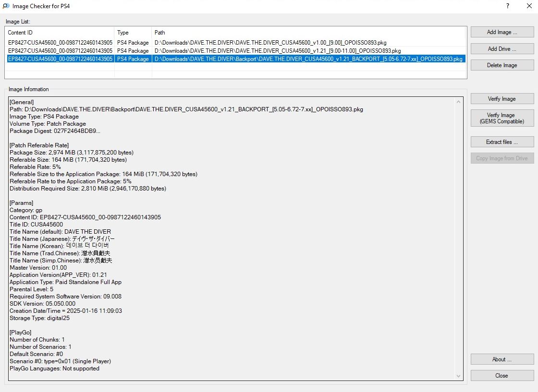
Task: Click Delete Image to remove the selected package
Action: [x=502, y=65]
